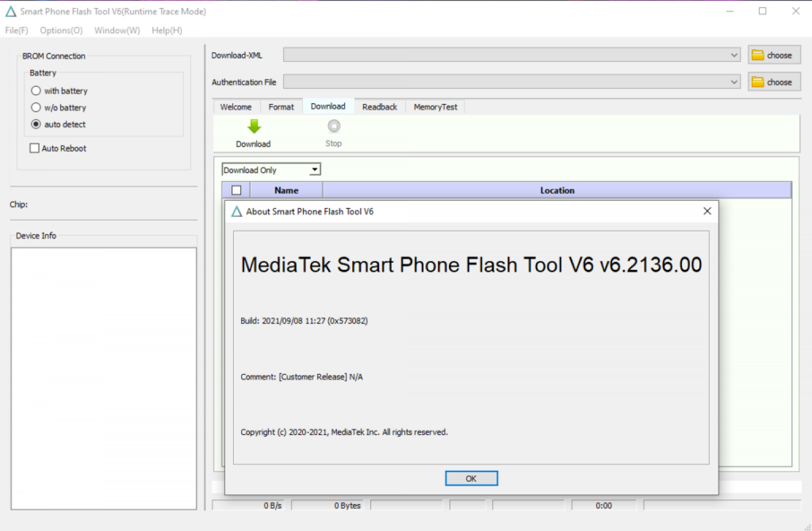Toggle the select-all checkbox in the list header
This screenshot has width=812, height=531.
click(236, 189)
